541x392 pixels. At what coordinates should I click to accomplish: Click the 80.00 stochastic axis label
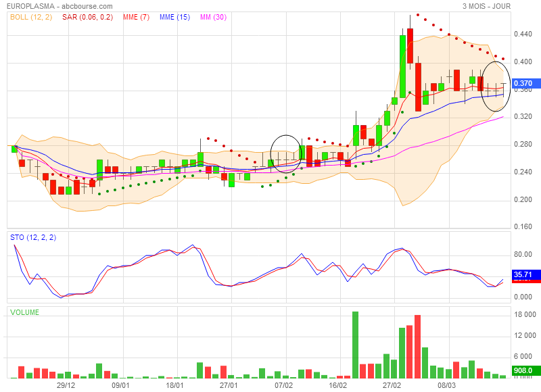click(523, 254)
